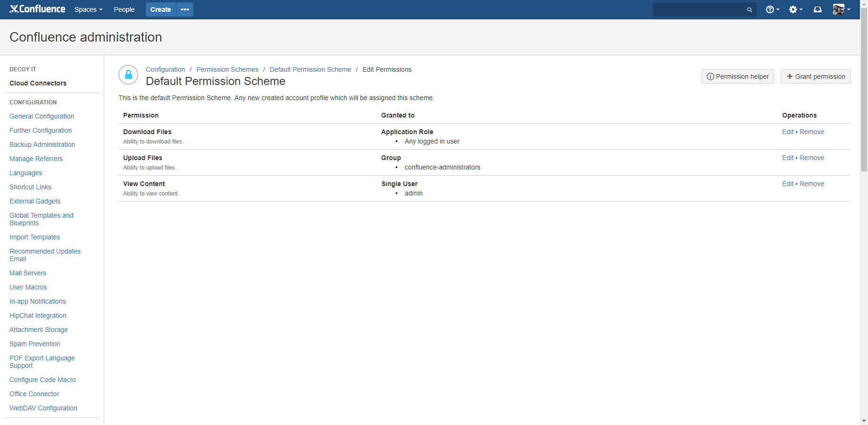Screen dimensions: 868x425
Task: Click the lock icon beside the scheme title
Action: [x=128, y=75]
